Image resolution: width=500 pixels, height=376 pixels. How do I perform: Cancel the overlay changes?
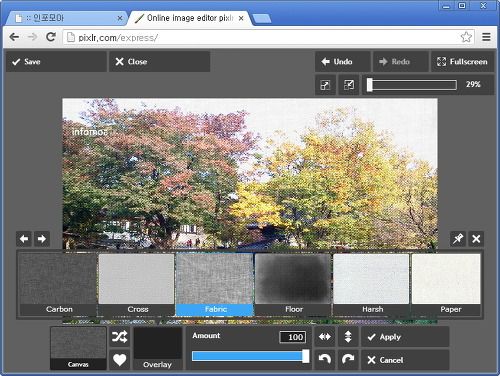click(405, 360)
